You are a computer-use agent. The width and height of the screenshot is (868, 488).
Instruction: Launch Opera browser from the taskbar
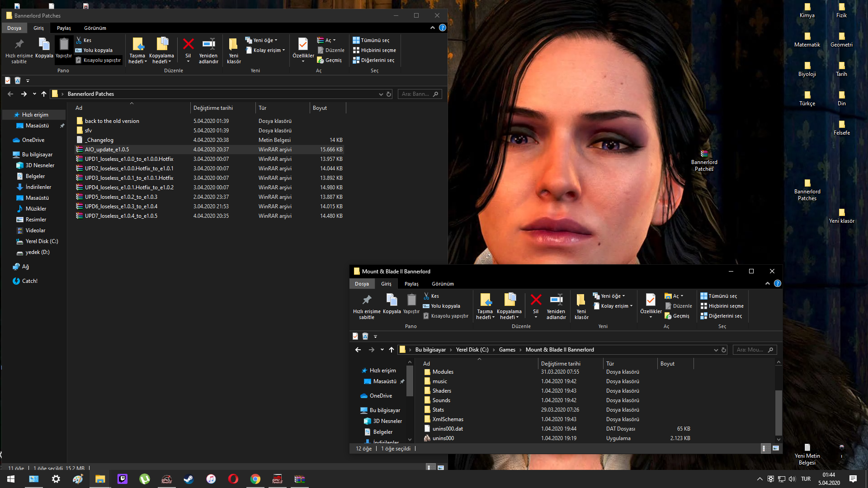tap(233, 479)
